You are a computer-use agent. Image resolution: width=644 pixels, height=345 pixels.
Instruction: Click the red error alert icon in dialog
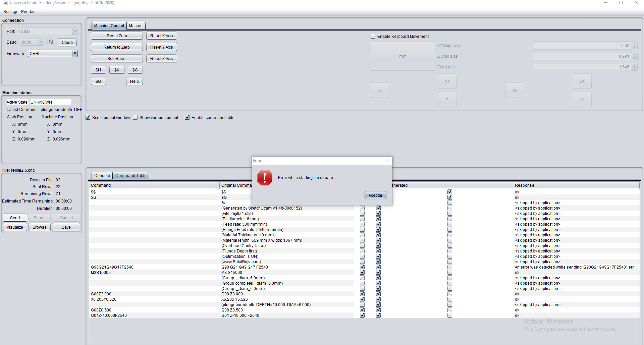point(265,178)
